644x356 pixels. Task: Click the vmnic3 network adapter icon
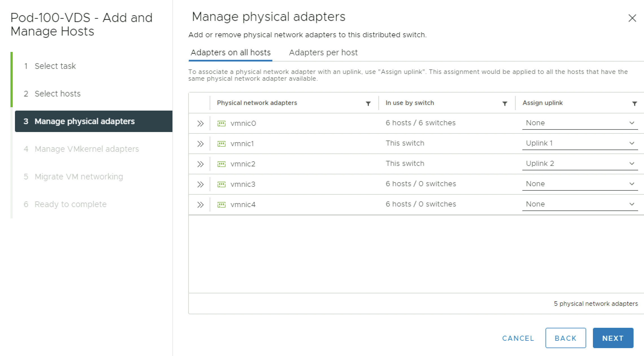pyautogui.click(x=221, y=184)
